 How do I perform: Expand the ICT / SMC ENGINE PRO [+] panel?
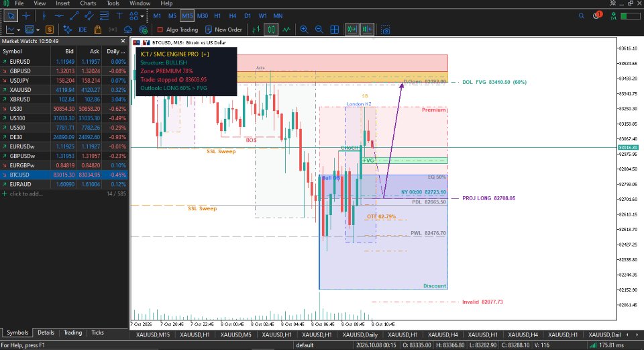pyautogui.click(x=205, y=54)
